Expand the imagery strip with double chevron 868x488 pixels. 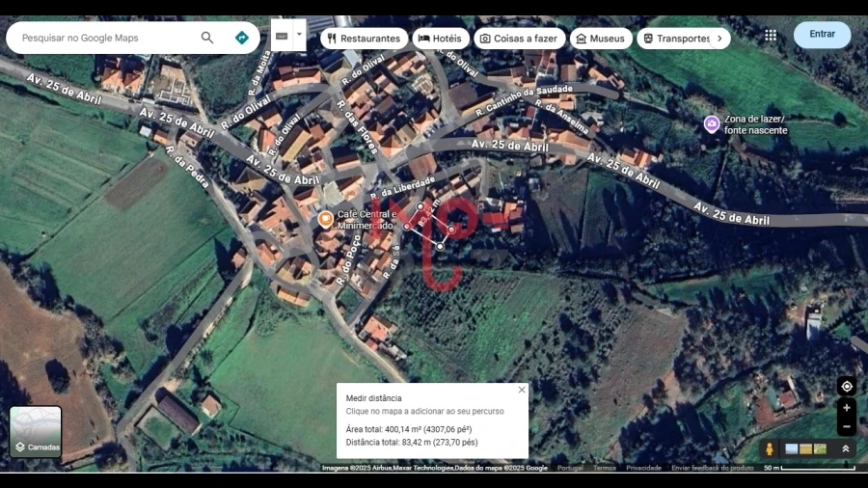click(x=846, y=448)
